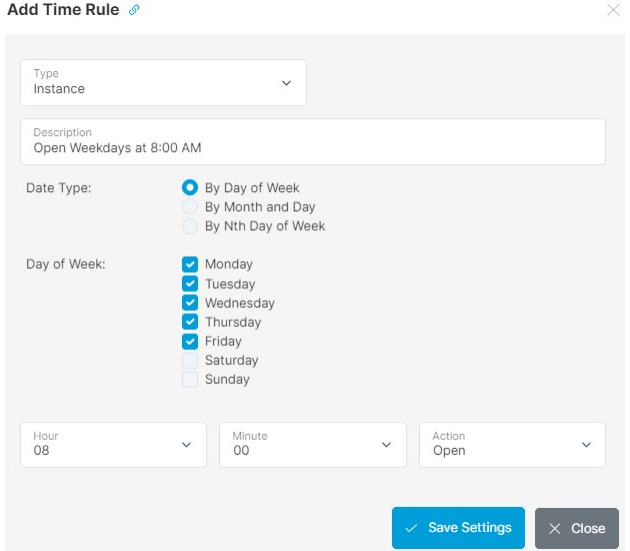
Task: Check the Sunday checkbox
Action: point(190,379)
